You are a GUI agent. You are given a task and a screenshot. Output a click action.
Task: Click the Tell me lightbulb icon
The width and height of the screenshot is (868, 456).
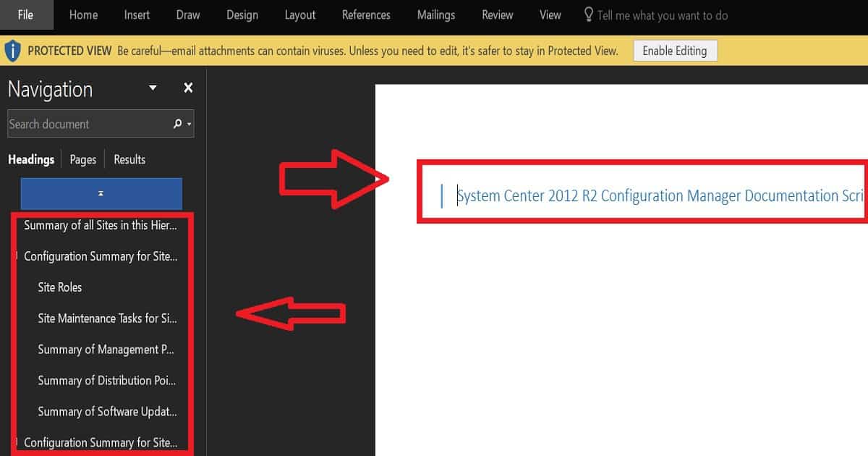coord(588,14)
